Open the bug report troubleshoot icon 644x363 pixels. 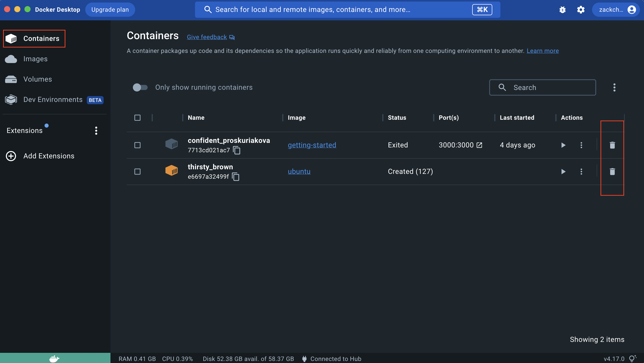pos(563,10)
